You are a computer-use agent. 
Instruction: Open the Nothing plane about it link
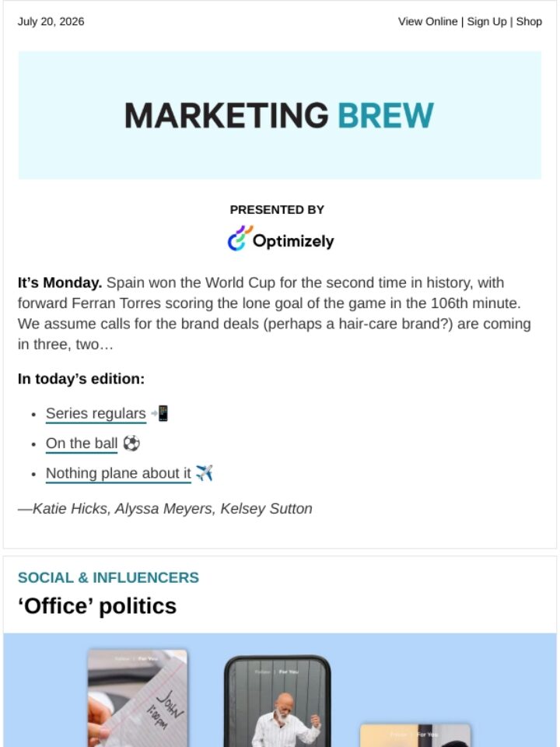coord(118,474)
